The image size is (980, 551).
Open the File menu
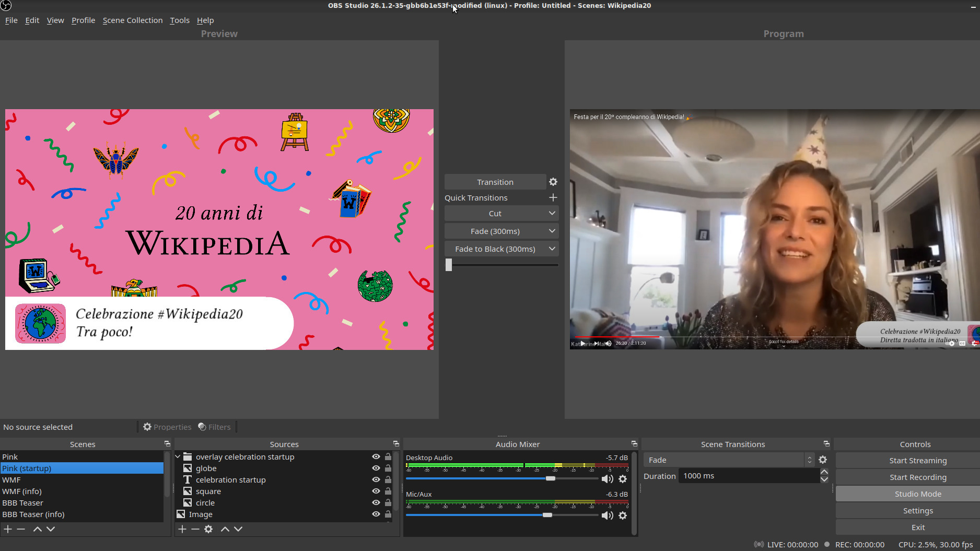(11, 20)
